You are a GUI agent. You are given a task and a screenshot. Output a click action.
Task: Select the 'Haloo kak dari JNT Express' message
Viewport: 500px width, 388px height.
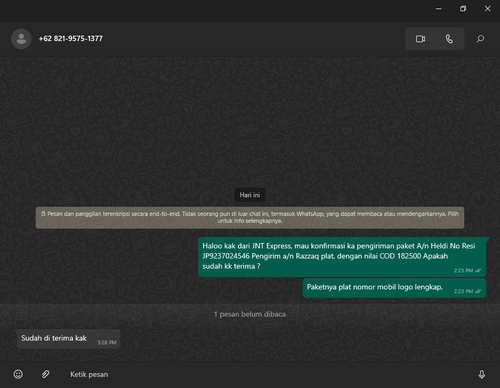(x=342, y=257)
